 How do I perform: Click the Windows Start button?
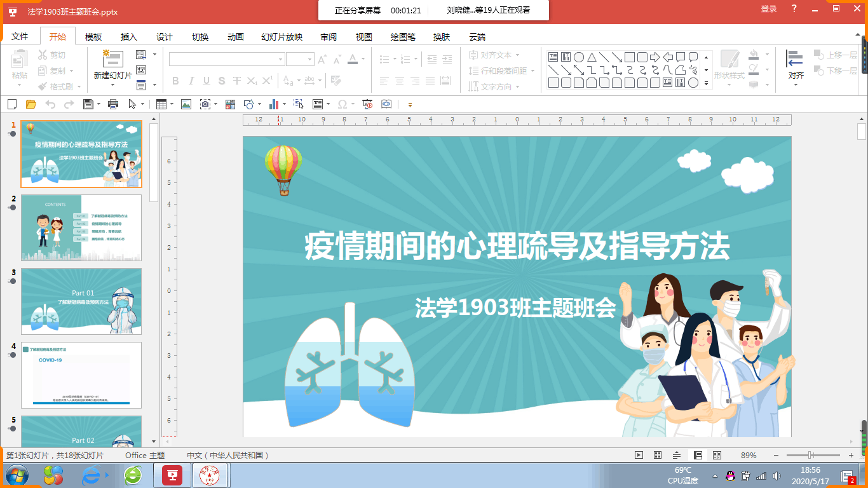click(x=16, y=475)
